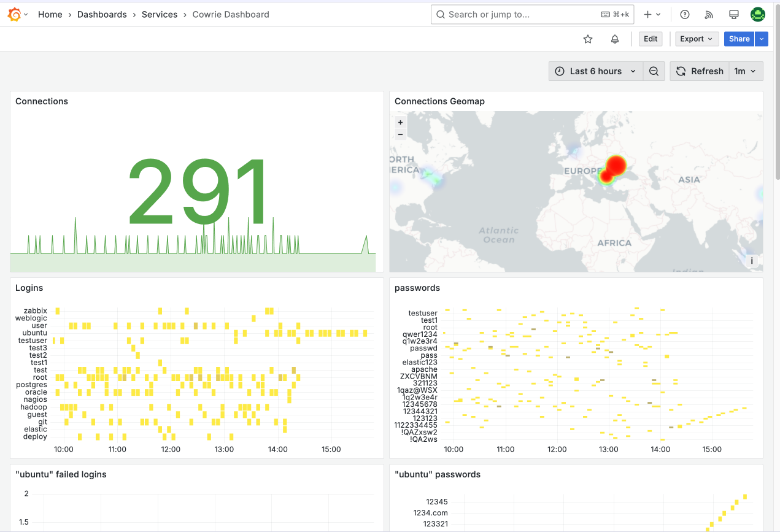Click the Grafana logo icon
Viewport: 780px width, 532px height.
14,14
